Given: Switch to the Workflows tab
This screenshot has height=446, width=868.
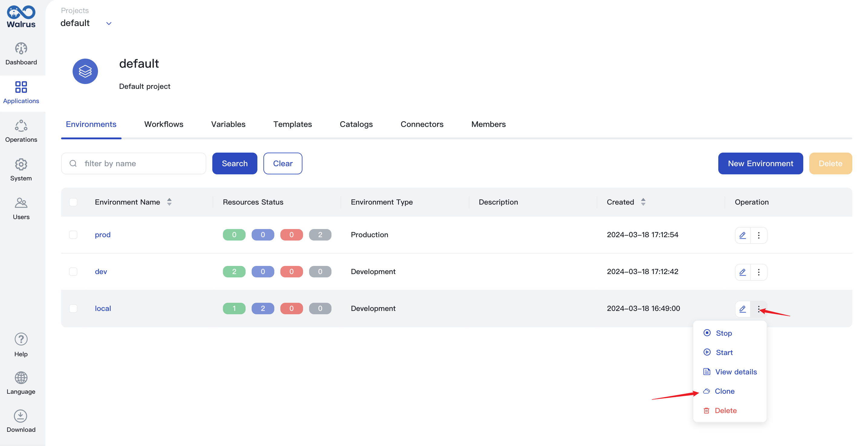Looking at the screenshot, I should pyautogui.click(x=163, y=124).
